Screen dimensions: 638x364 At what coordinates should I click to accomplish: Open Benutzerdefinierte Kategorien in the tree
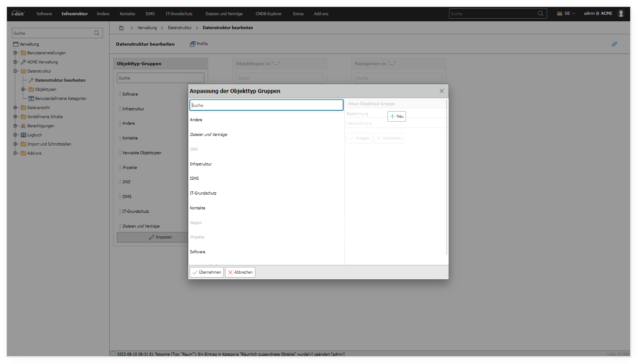tap(60, 99)
